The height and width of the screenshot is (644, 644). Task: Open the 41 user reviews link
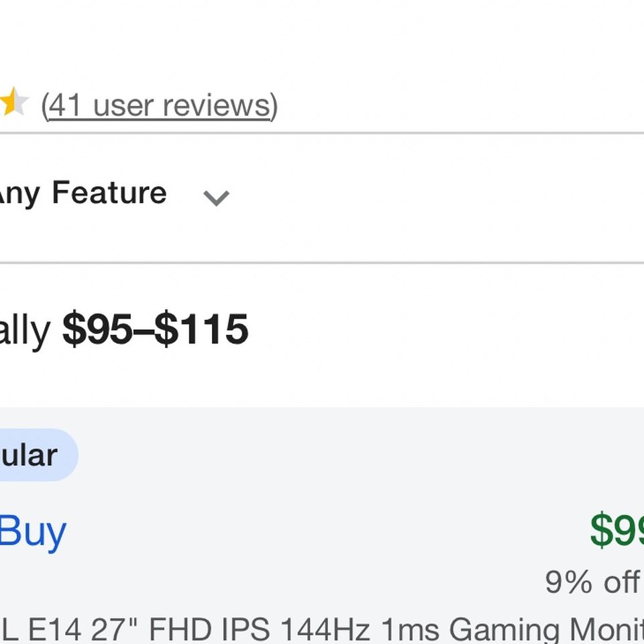pos(160,106)
